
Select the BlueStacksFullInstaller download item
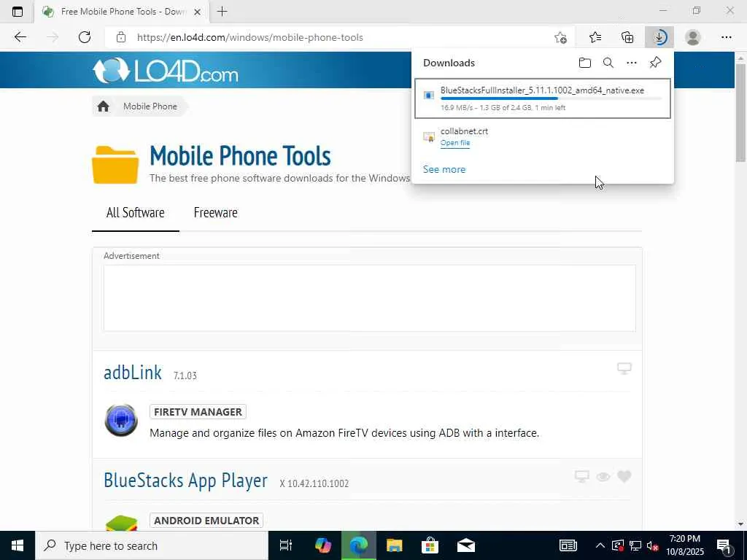point(543,98)
